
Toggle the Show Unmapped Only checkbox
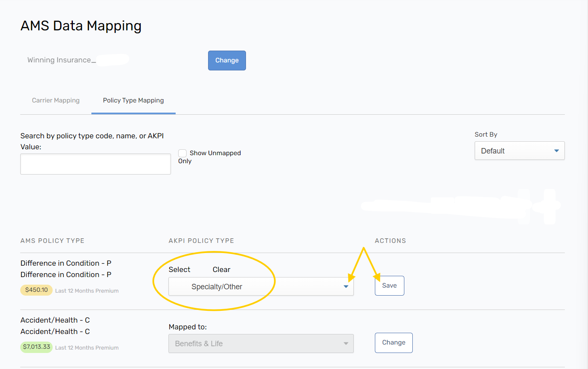pyautogui.click(x=182, y=153)
